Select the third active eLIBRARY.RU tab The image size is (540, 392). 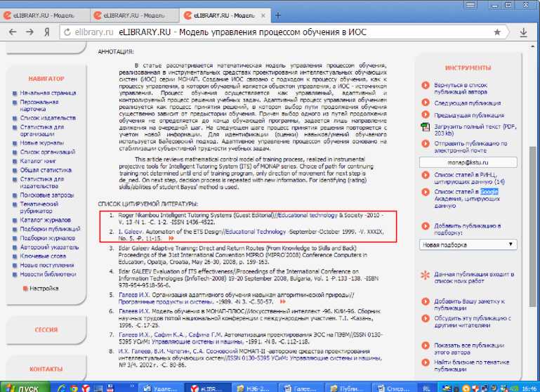(x=225, y=15)
